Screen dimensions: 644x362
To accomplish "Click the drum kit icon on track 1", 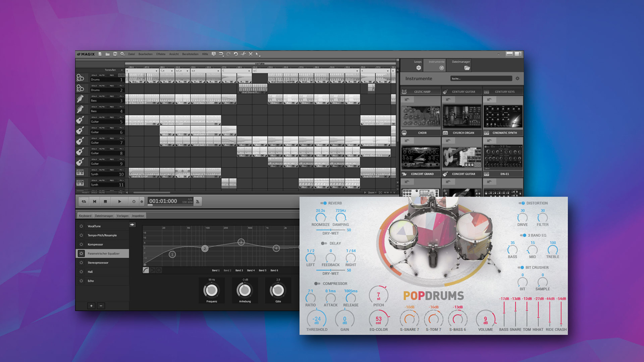I will coord(80,79).
